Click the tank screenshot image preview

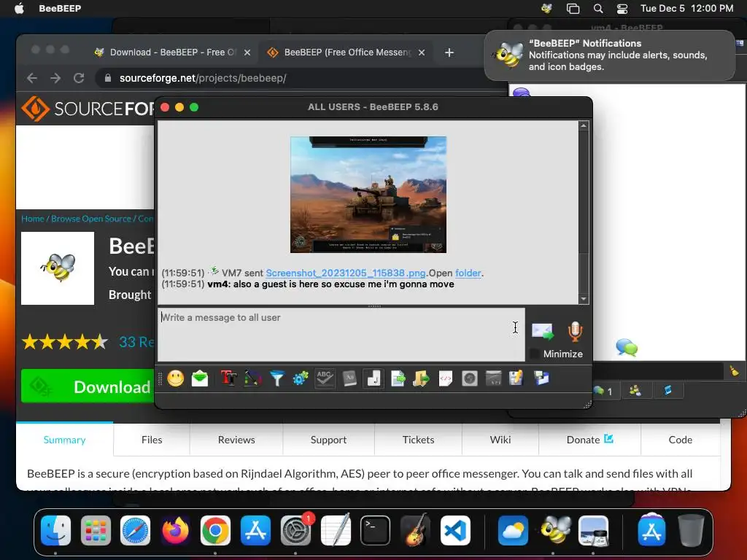(368, 194)
